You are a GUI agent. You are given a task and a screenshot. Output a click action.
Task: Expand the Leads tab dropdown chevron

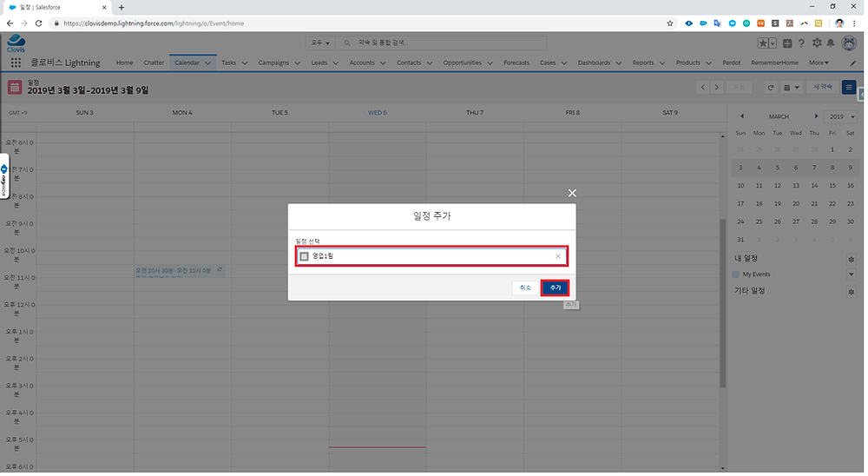[x=337, y=63]
